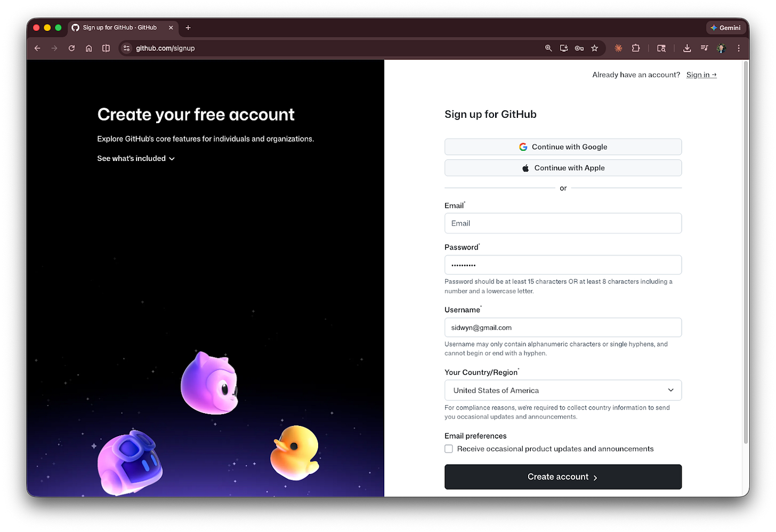
Task: Click the address bar URL github.com/signup
Action: point(165,48)
